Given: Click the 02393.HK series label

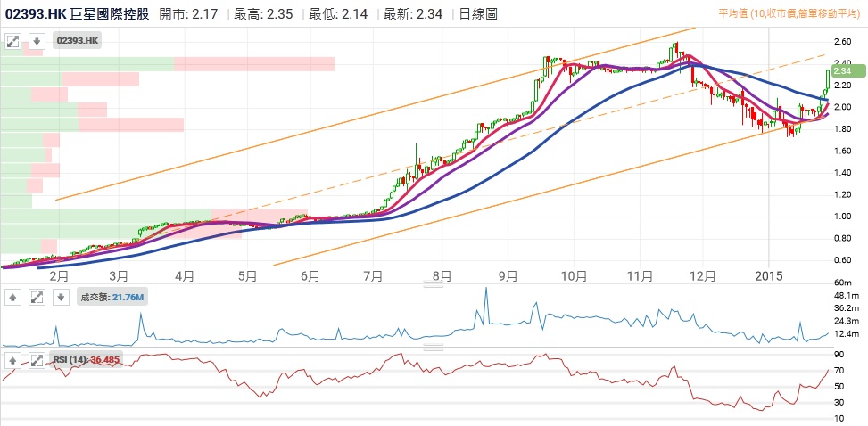Looking at the screenshot, I should coord(78,41).
